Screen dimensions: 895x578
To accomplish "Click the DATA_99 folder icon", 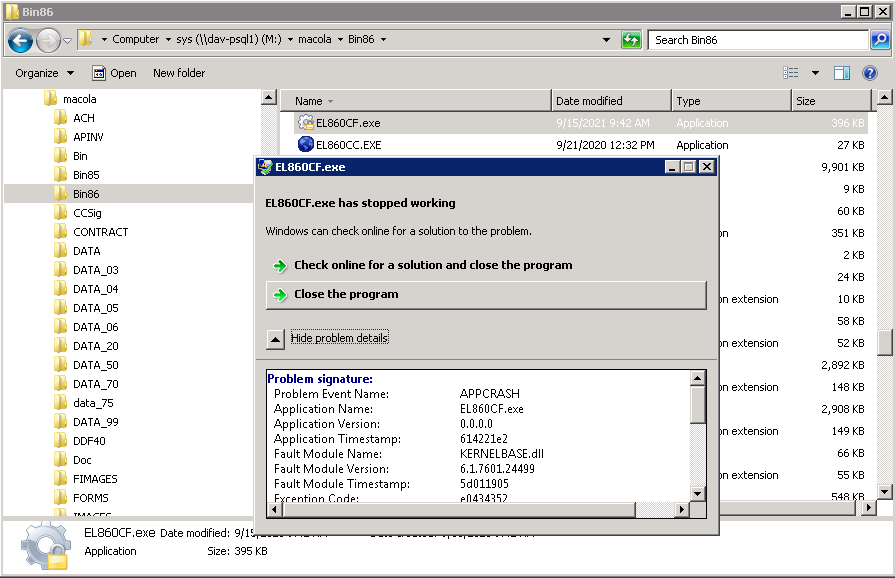I will [x=61, y=422].
